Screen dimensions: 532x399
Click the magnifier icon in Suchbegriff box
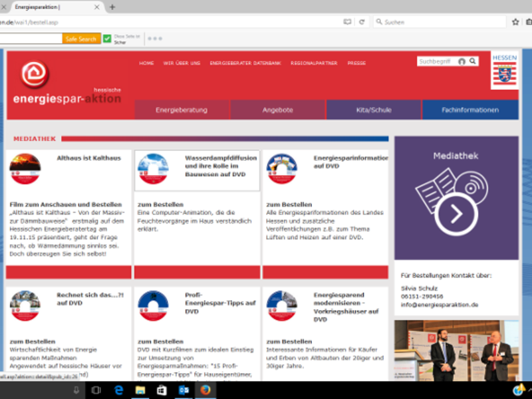pyautogui.click(x=473, y=61)
